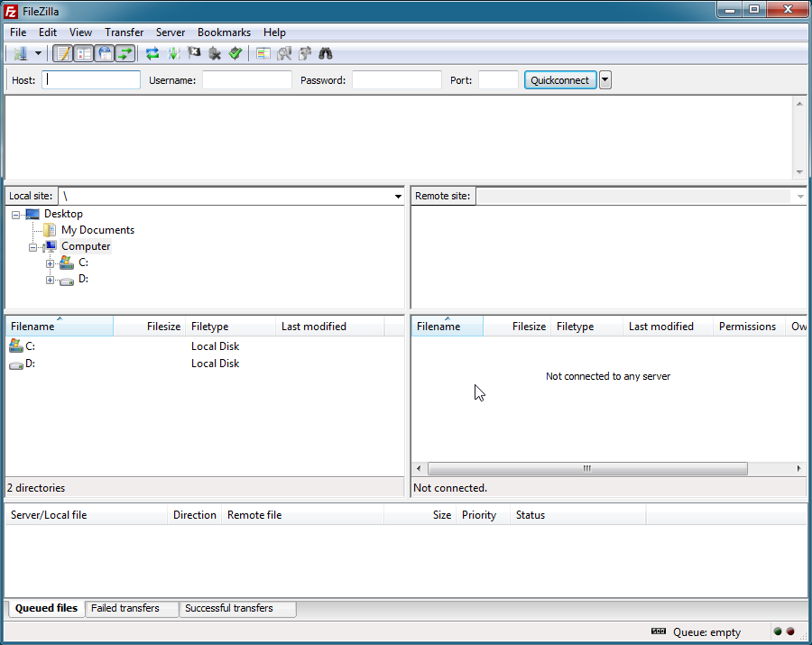Viewport: 812px width, 645px height.
Task: Open the Edit menu
Action: pos(48,32)
